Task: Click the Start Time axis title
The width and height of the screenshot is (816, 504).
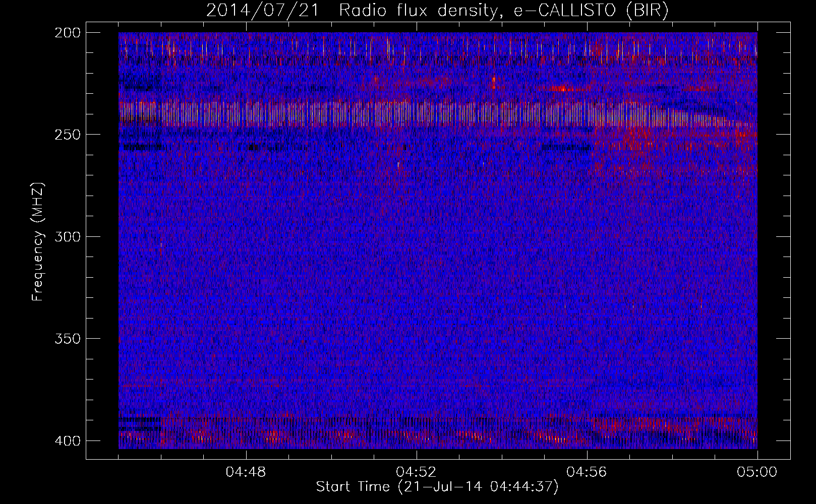Action: point(437,487)
